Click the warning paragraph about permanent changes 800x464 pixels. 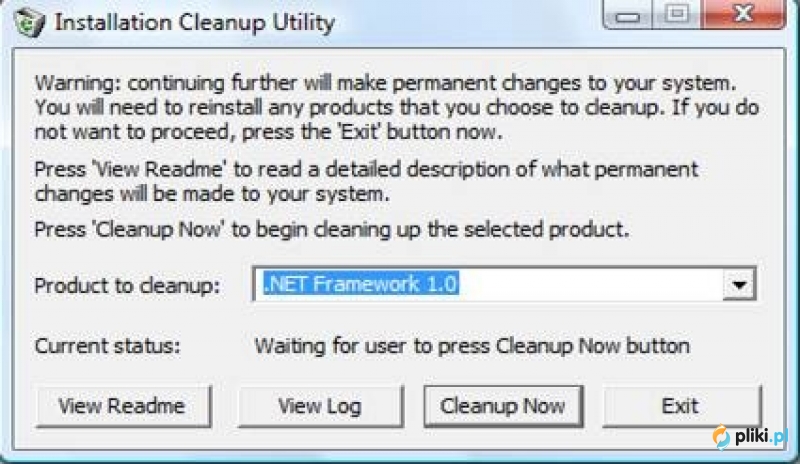pos(396,107)
